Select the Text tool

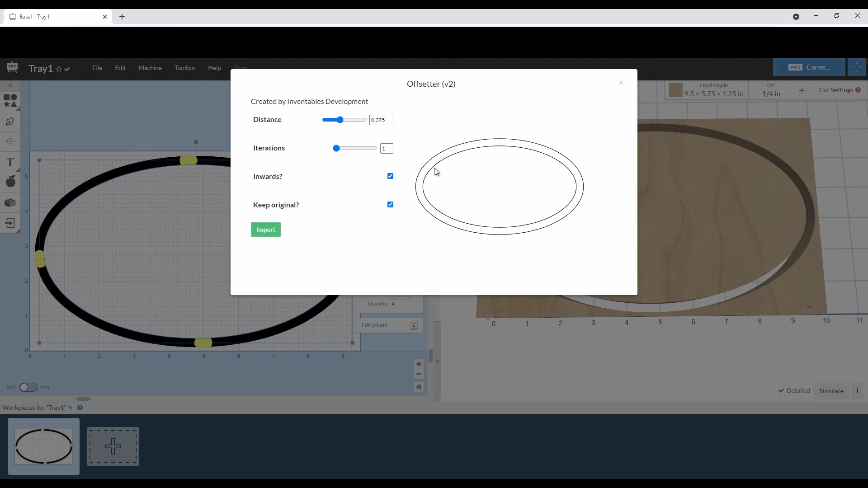pyautogui.click(x=10, y=162)
